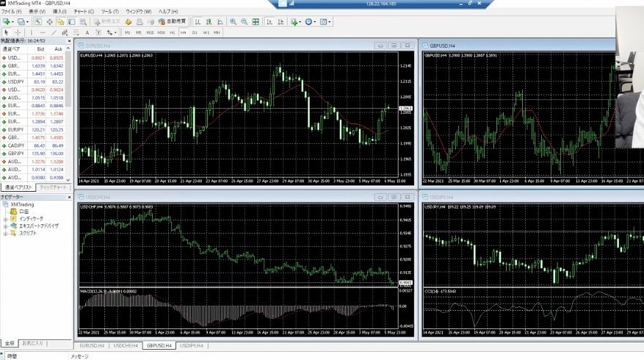Switch timeframe to D1
This screenshot has width=644, height=360.
coord(195,32)
